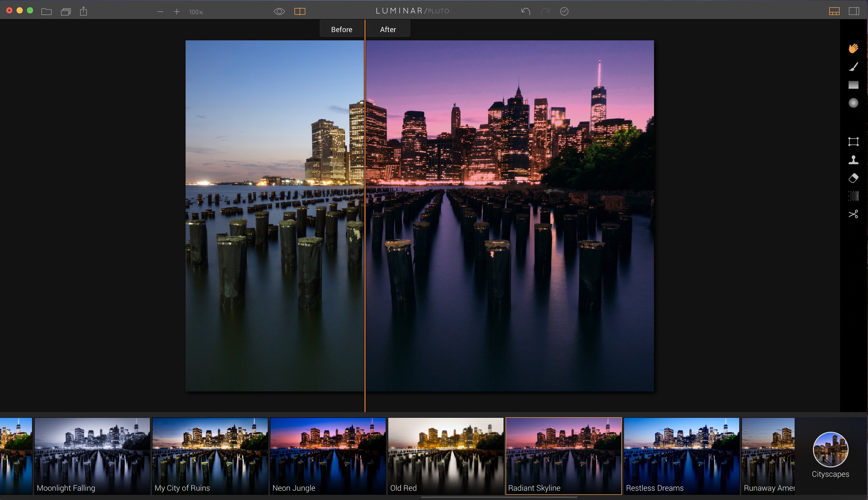Zoom out with the minus button
The image size is (868, 500).
[x=160, y=12]
